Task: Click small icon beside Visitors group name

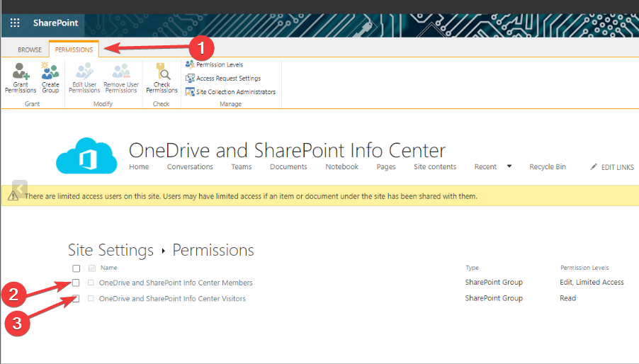Action: [91, 298]
